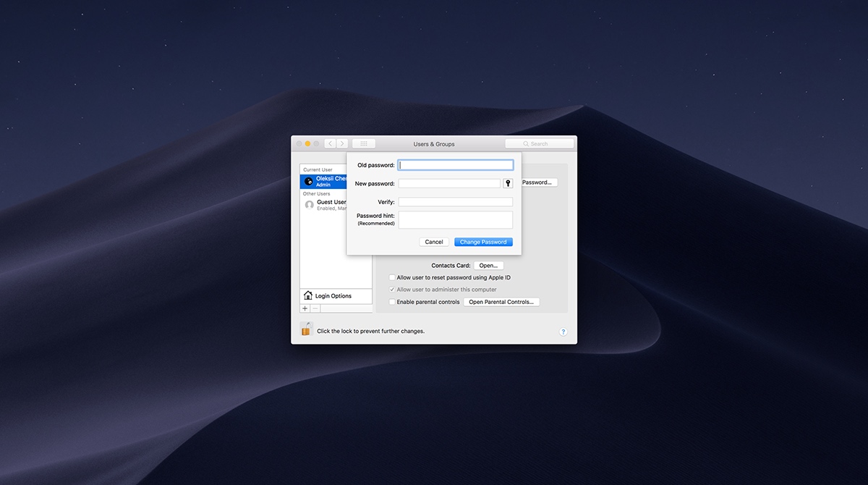Cancel the password change dialog
The width and height of the screenshot is (868, 485).
coord(434,242)
